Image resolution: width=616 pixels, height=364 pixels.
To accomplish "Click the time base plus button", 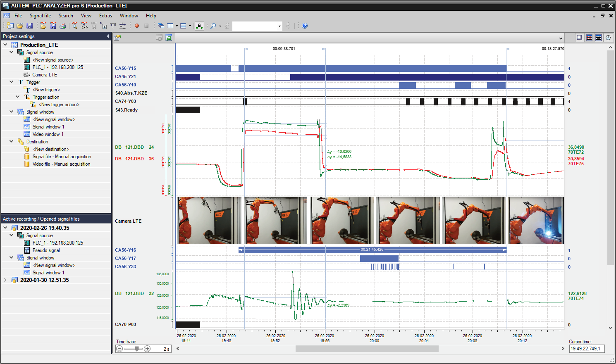I will [x=147, y=349].
